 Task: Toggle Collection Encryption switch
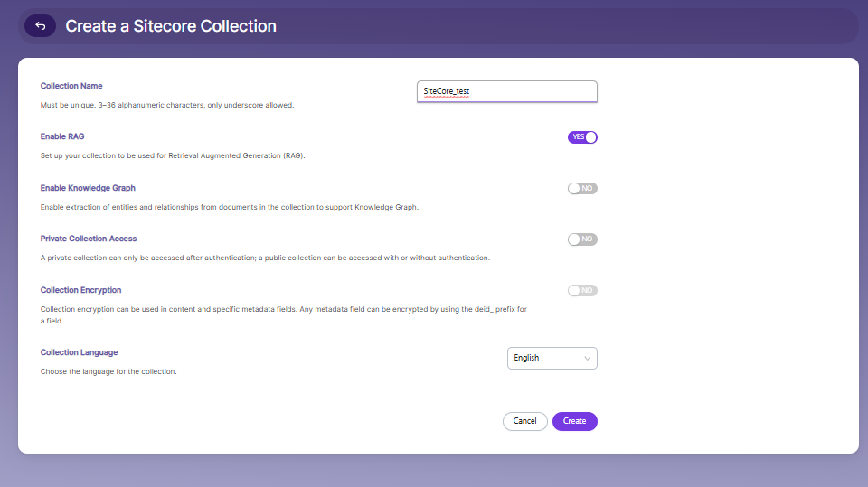coord(582,291)
